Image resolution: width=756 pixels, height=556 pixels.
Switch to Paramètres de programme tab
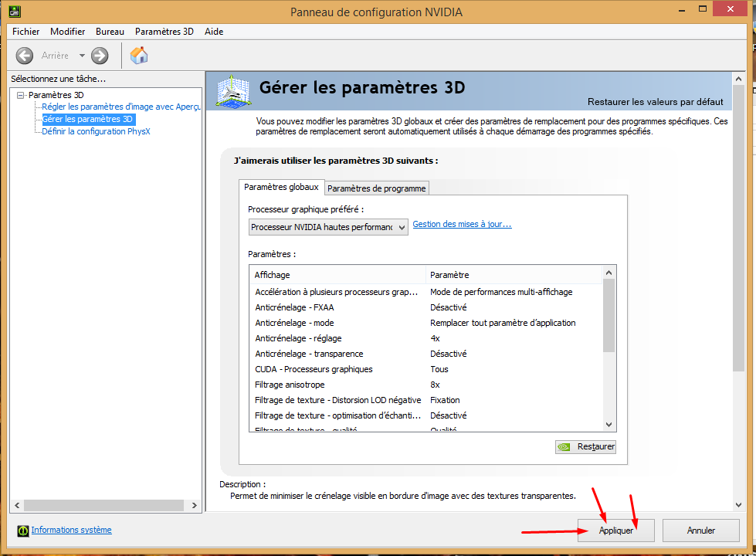coord(377,188)
